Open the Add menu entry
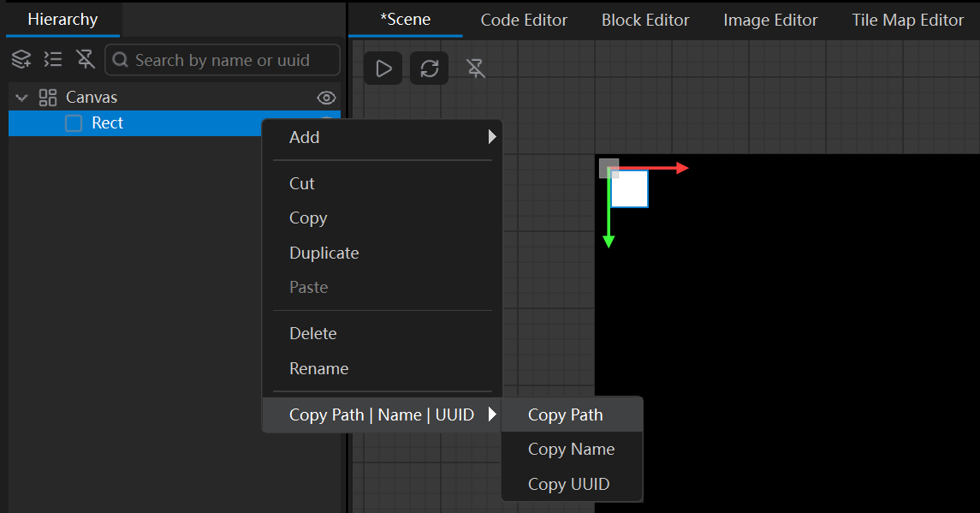This screenshot has width=980, height=513. coord(382,137)
